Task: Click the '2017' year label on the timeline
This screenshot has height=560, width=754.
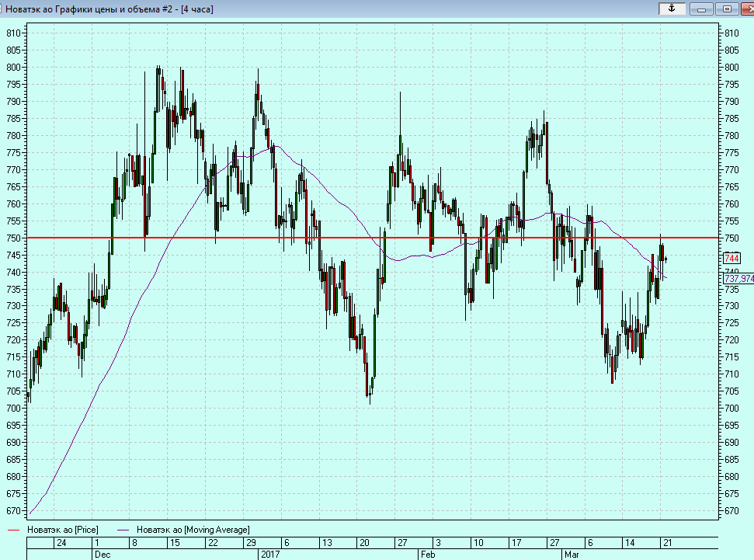Action: point(270,555)
